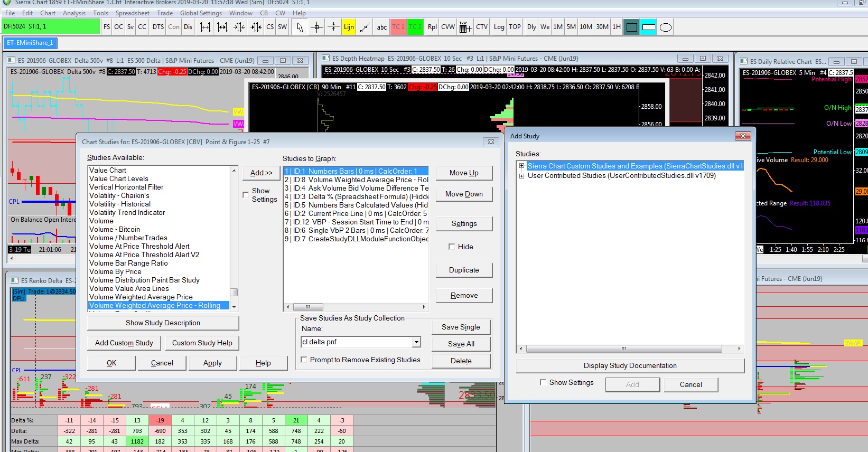
Task: Switch chart to Dly daily bars
Action: pyautogui.click(x=531, y=27)
